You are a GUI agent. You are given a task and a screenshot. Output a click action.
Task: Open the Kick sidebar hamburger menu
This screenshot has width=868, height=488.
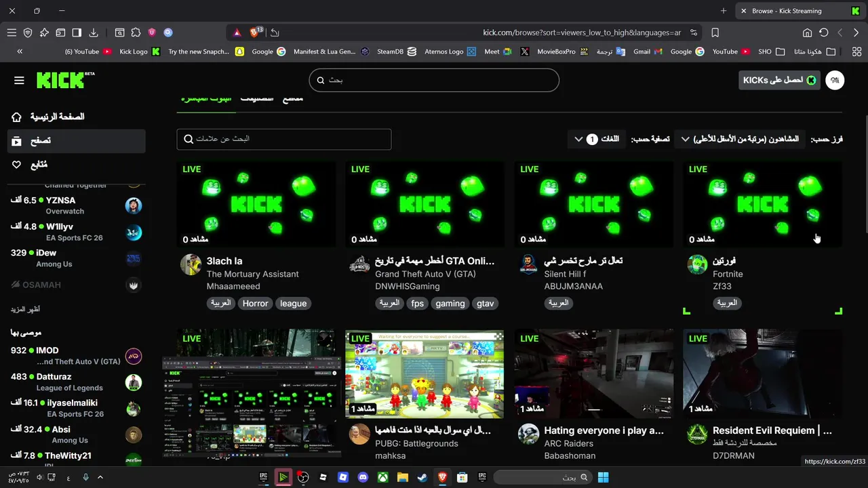pos(19,80)
